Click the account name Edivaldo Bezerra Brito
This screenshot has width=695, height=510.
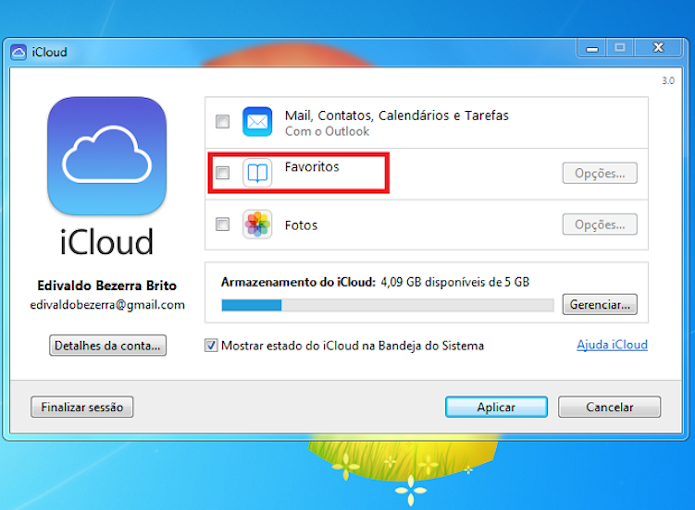click(x=107, y=285)
